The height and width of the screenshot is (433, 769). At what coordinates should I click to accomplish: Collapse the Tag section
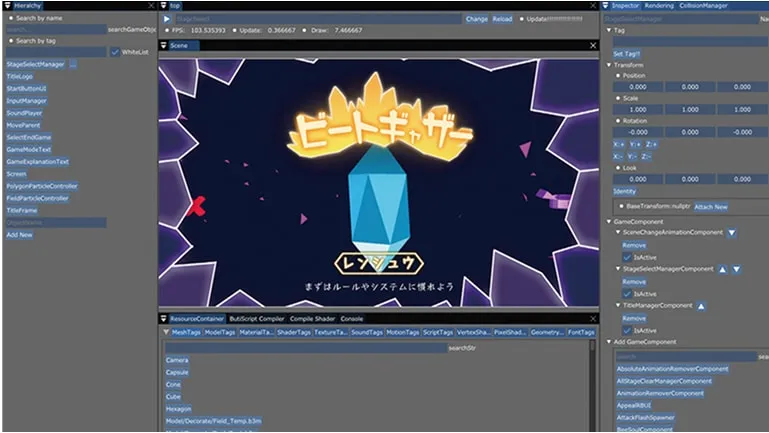pyautogui.click(x=609, y=30)
